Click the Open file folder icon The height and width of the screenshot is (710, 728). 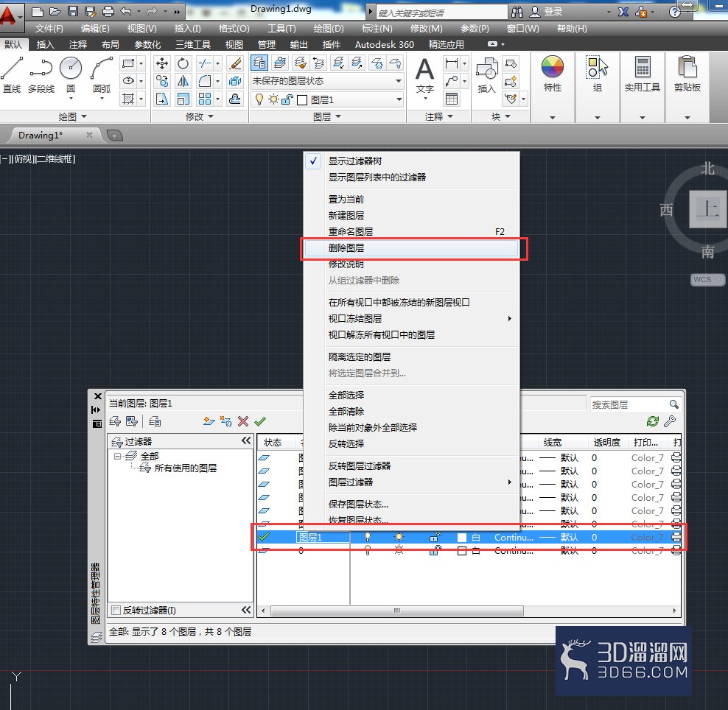pos(55,12)
